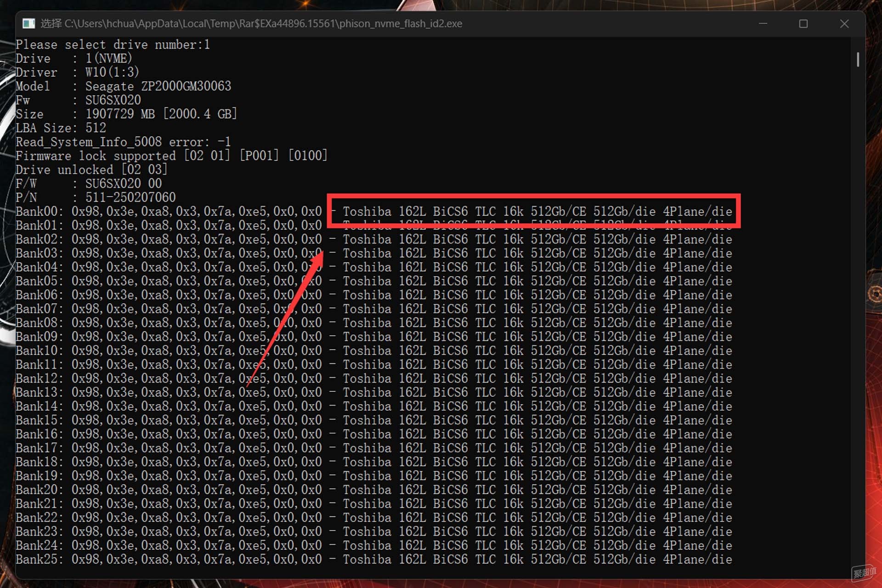Maximize the phison_nvme_flash_id2 console window
This screenshot has width=882, height=588.
point(803,23)
